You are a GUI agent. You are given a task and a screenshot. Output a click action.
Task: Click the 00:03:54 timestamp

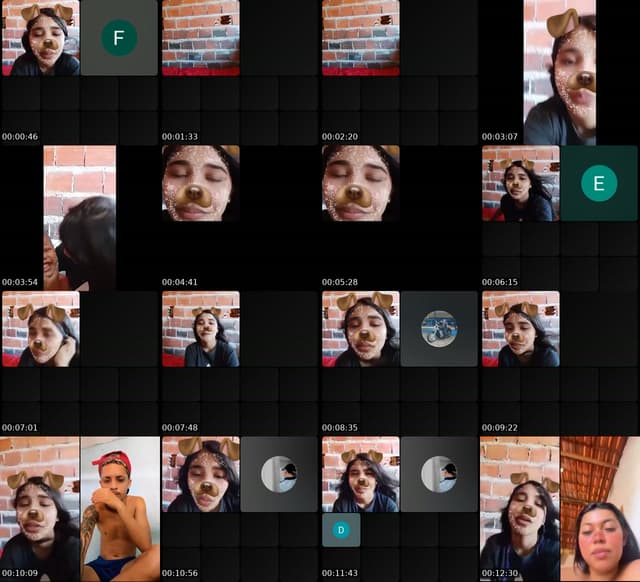click(x=20, y=282)
